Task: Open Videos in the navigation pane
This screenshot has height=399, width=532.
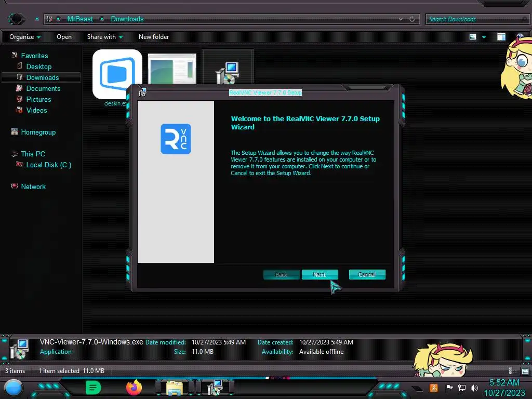Action: [37, 110]
